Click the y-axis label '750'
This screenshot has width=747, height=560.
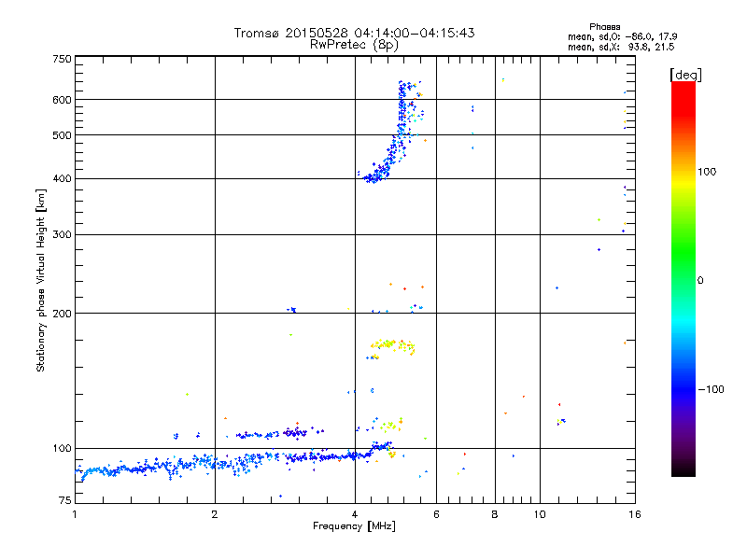62,59
